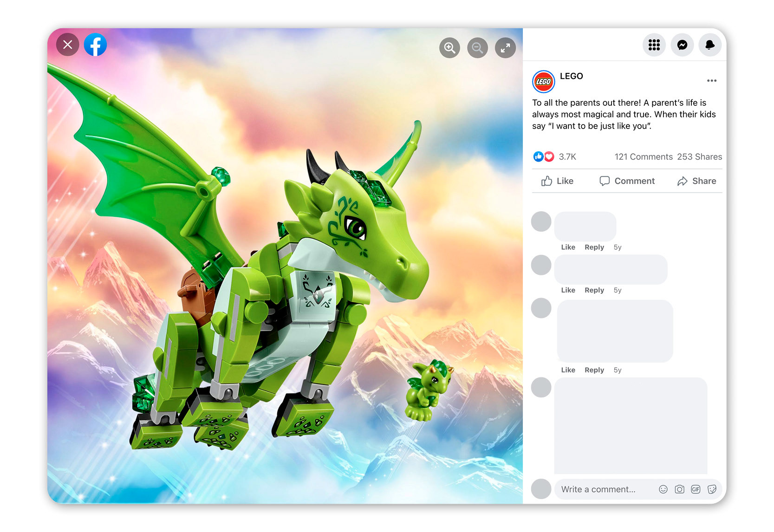The height and width of the screenshot is (532, 774).
Task: Click the green dragon photo
Action: pos(285,266)
